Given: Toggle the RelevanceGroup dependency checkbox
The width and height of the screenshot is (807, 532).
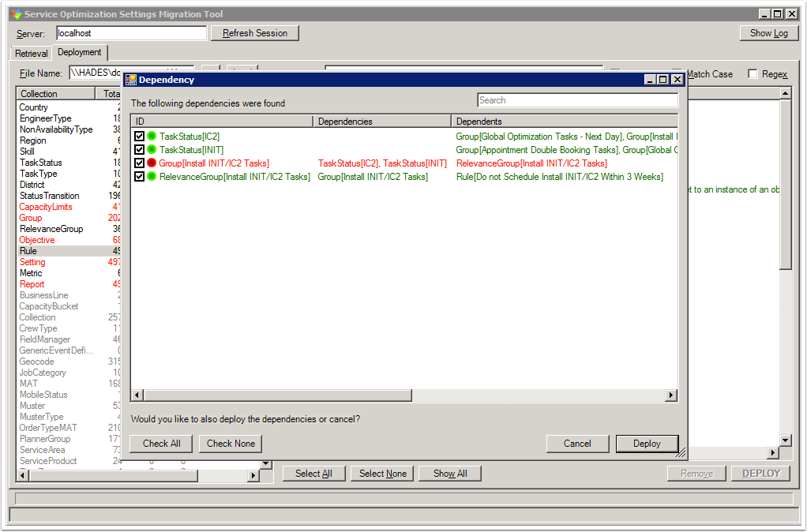Looking at the screenshot, I should tap(139, 177).
